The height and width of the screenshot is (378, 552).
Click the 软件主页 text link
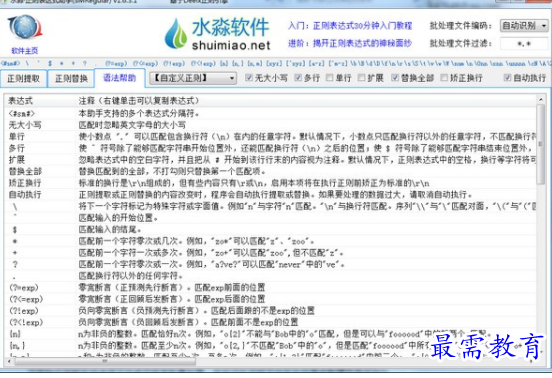[x=25, y=51]
